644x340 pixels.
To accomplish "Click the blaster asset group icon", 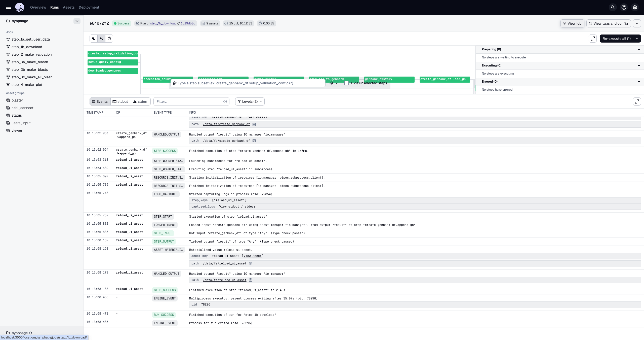I will pos(8,100).
